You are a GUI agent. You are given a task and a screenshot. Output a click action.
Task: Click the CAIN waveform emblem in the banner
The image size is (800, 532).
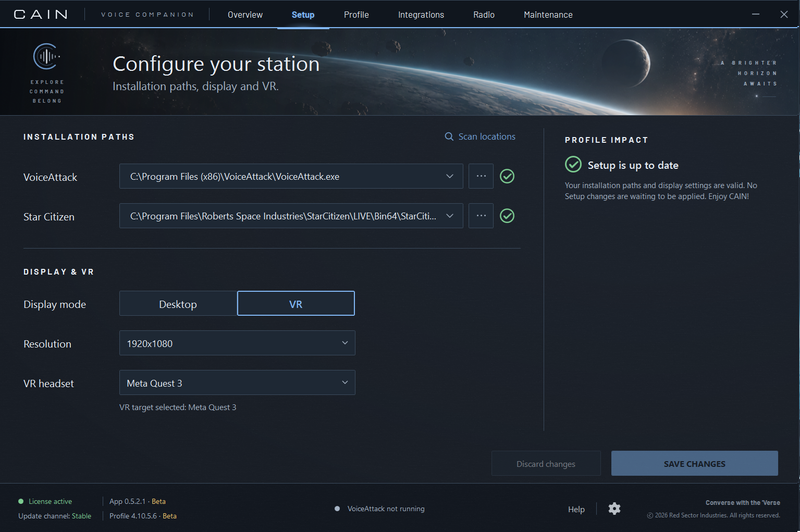click(x=46, y=56)
